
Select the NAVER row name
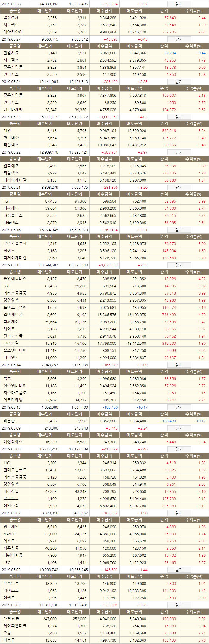(x=10, y=534)
